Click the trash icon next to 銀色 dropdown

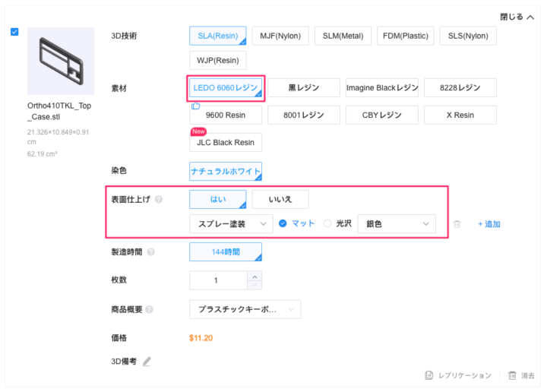[457, 224]
